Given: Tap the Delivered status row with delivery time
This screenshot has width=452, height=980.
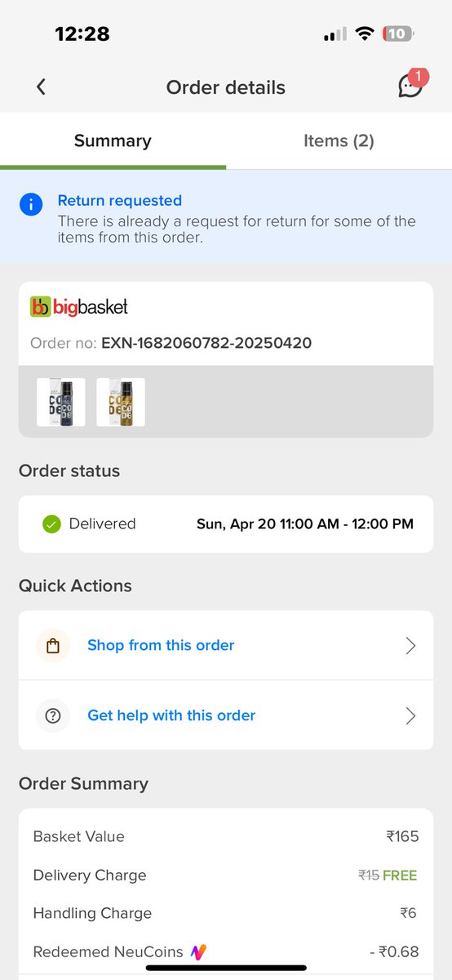Looking at the screenshot, I should pyautogui.click(x=226, y=524).
